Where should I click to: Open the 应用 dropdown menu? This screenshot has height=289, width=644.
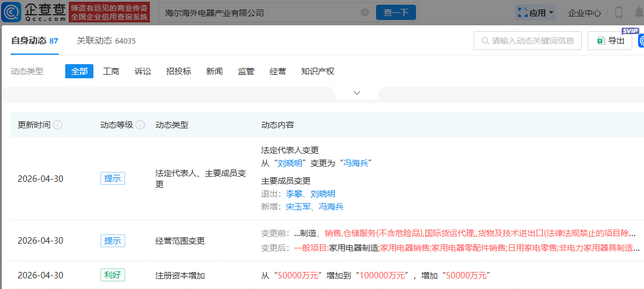[x=535, y=13]
